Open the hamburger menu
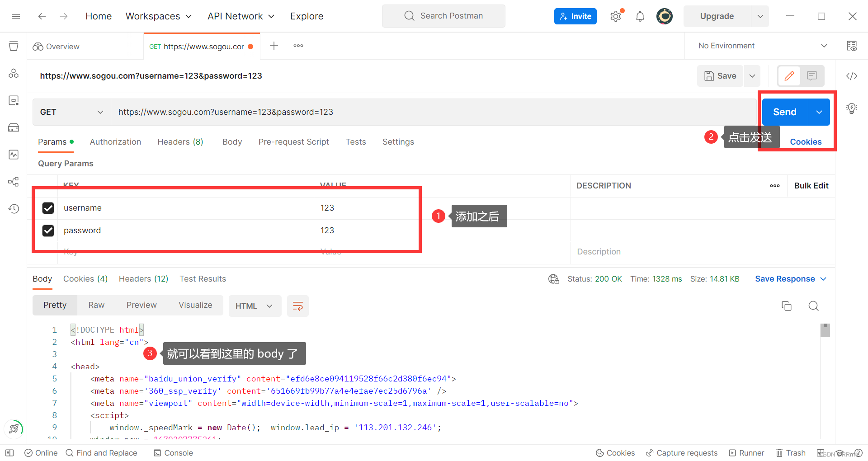868x461 pixels. tap(16, 16)
